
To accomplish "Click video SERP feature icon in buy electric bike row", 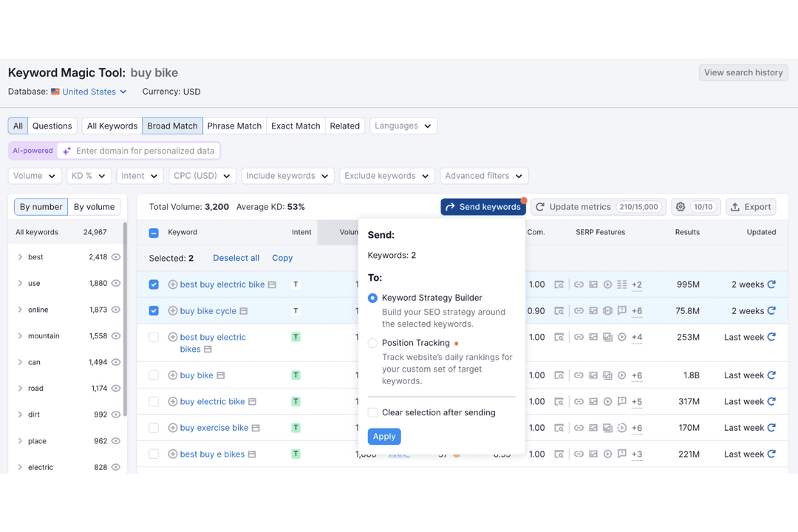I will [x=607, y=402].
